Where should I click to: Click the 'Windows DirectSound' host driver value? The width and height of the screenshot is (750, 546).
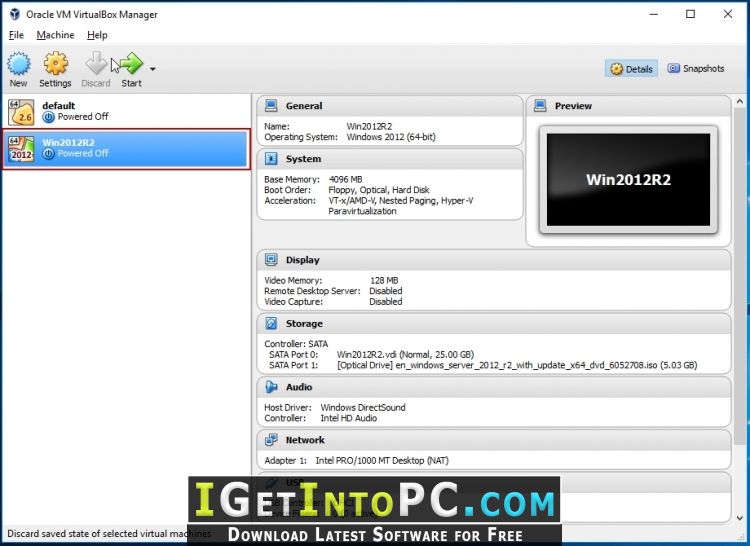(363, 407)
